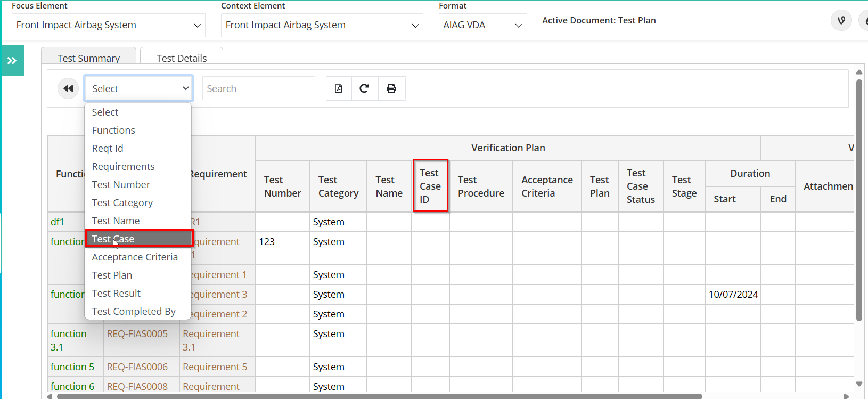The width and height of the screenshot is (868, 399).
Task: Choose the Select option in dropdown list
Action: point(138,112)
